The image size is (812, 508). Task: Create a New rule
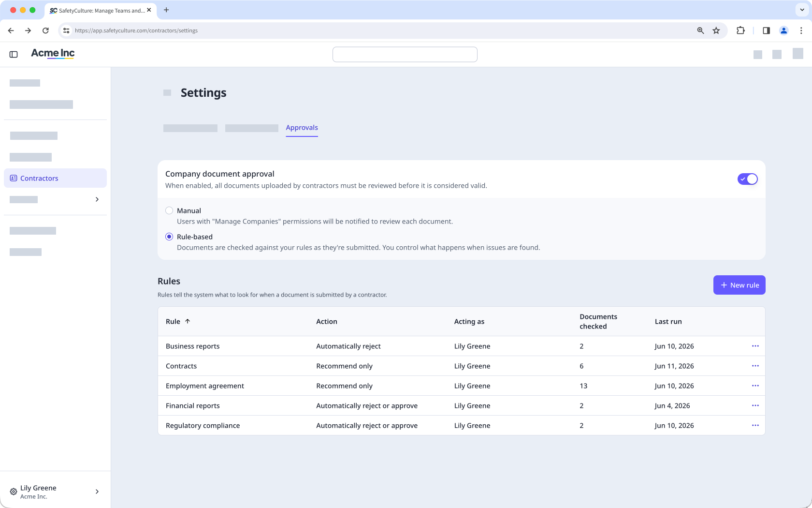(739, 285)
